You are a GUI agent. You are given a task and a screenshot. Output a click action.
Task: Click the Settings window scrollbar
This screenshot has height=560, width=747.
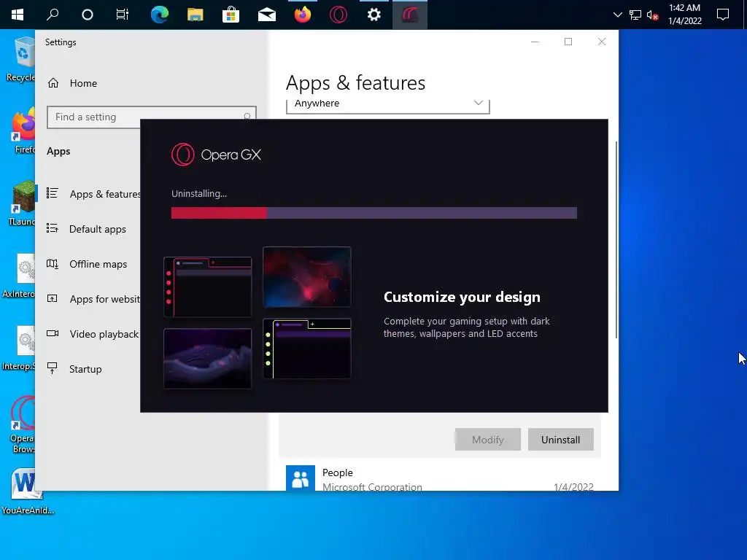tap(616, 240)
